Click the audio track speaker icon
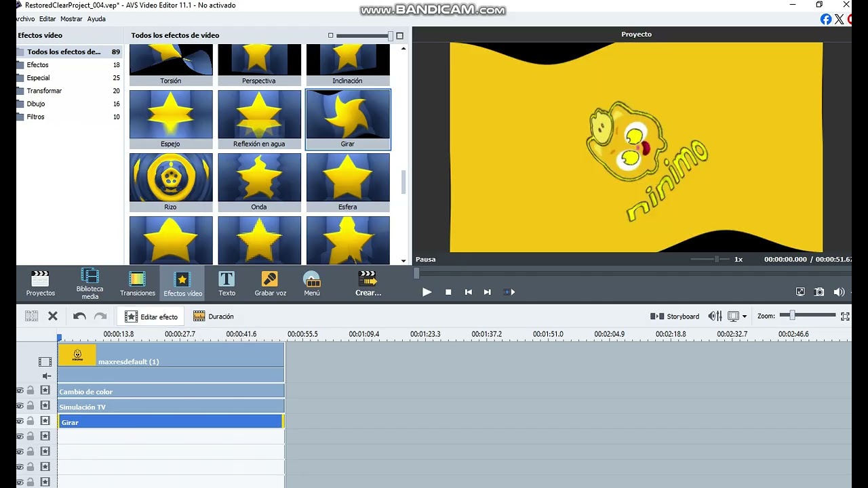This screenshot has width=868, height=488. click(46, 375)
